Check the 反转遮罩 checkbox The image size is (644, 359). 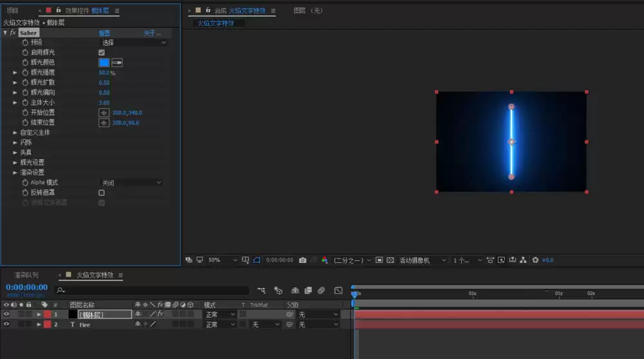point(102,193)
